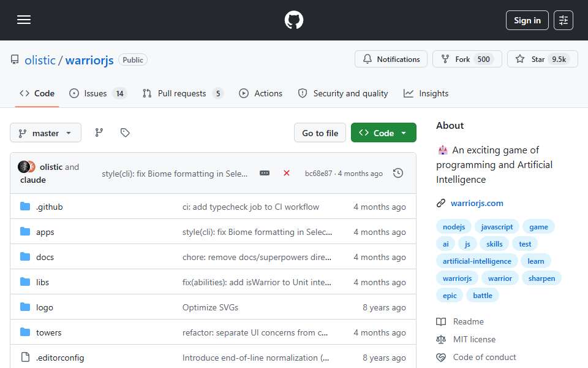
Task: Open appearance settings icon beside Sign in
Action: pos(563,20)
